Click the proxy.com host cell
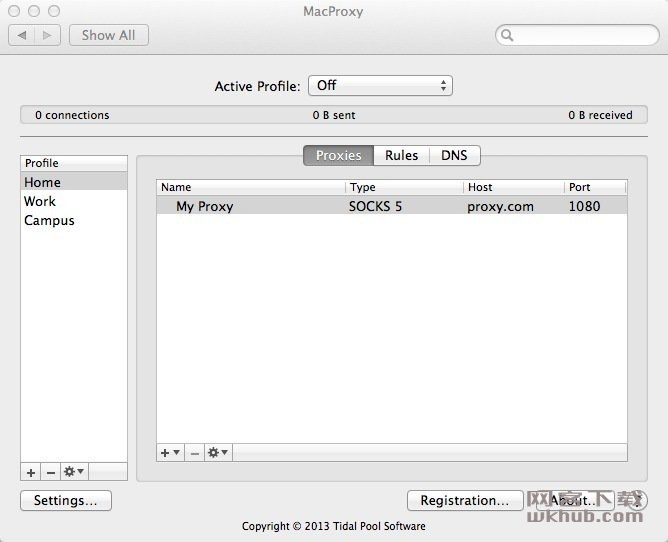 500,207
